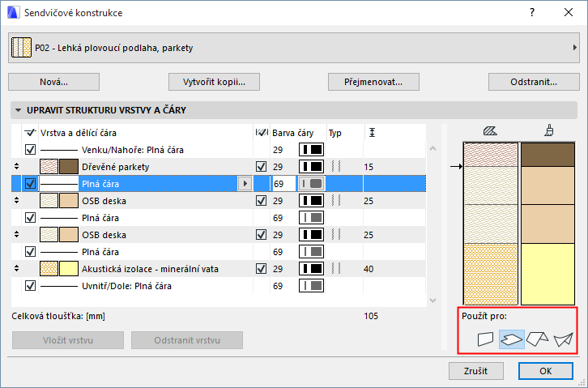This screenshot has height=388, width=588.
Task: Click the composite hatch icon beside P02
Action: tap(21, 47)
